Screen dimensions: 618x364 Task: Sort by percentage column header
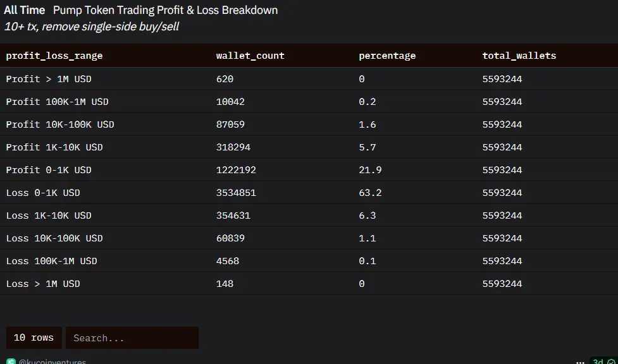click(387, 56)
